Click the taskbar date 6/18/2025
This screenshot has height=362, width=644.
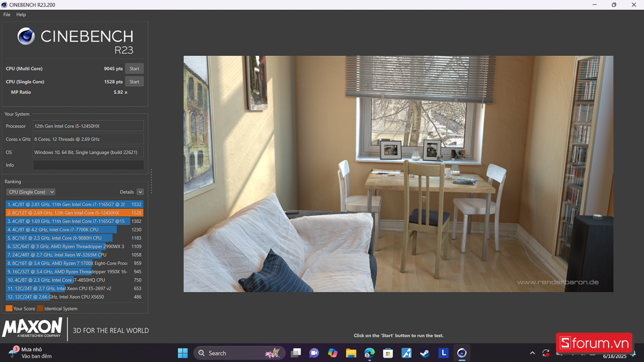(614, 356)
